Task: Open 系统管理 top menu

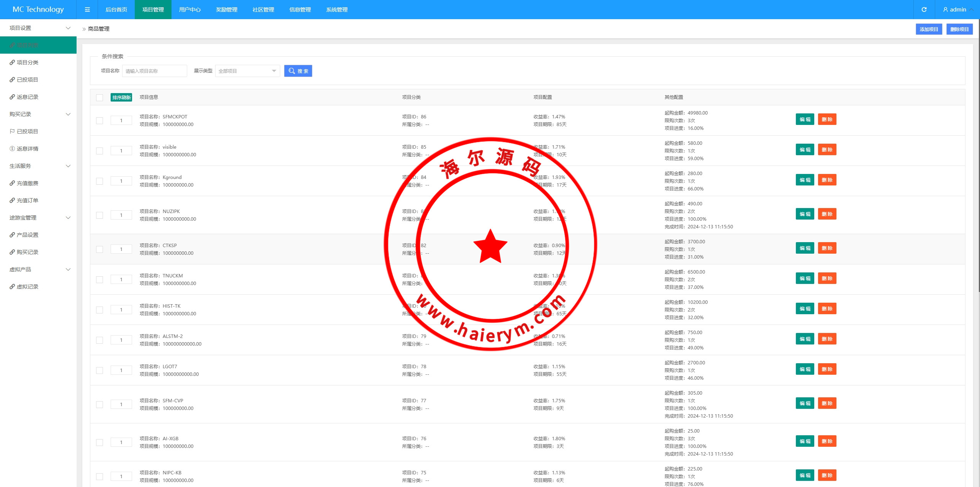Action: [337, 10]
